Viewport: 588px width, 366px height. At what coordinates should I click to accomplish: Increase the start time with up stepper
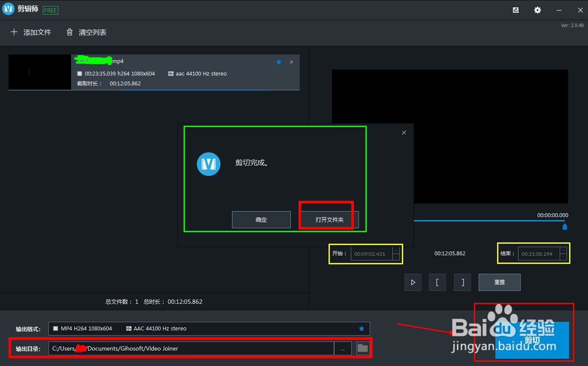[x=396, y=251]
